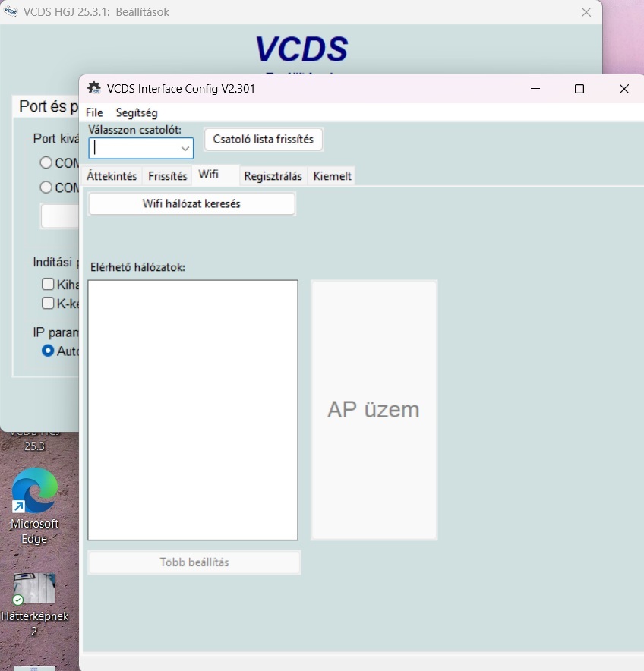Select the first COM radio button in Beállítások window
Viewport: 644px width, 671px height.
click(x=46, y=162)
